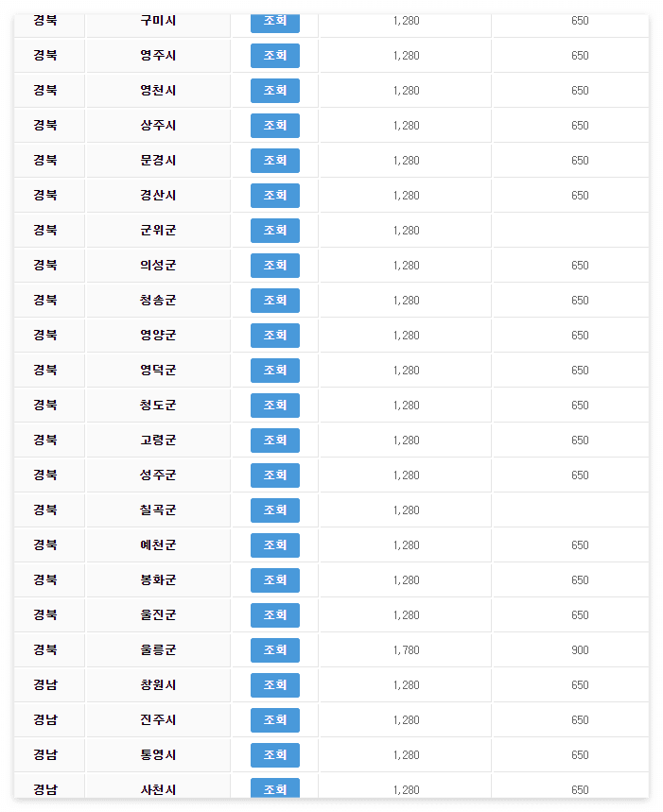Click the 봉화군 city name cell
Image resolution: width=663 pixels, height=812 pixels.
pyautogui.click(x=157, y=579)
